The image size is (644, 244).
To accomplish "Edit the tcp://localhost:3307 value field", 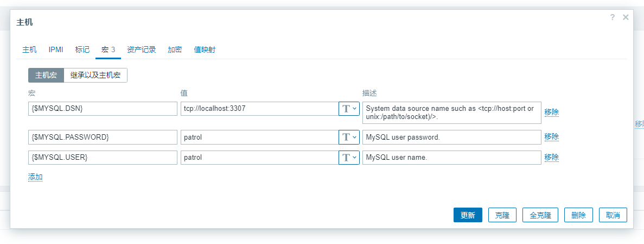I will 259,109.
